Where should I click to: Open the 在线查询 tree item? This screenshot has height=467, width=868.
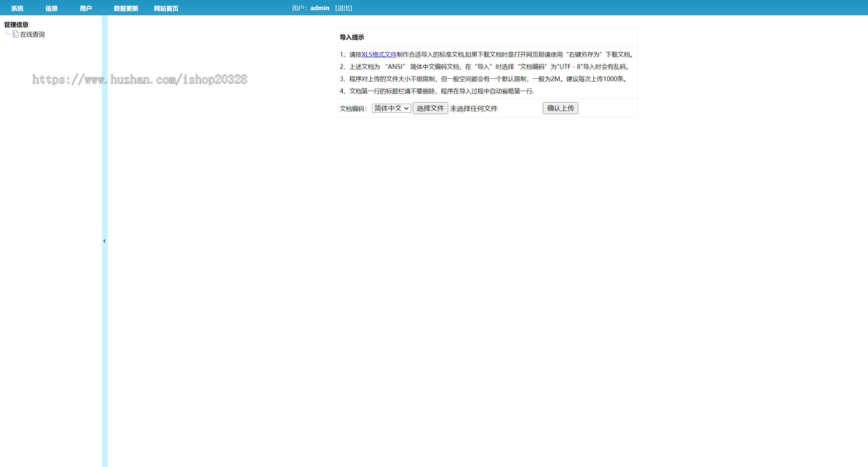(x=33, y=35)
